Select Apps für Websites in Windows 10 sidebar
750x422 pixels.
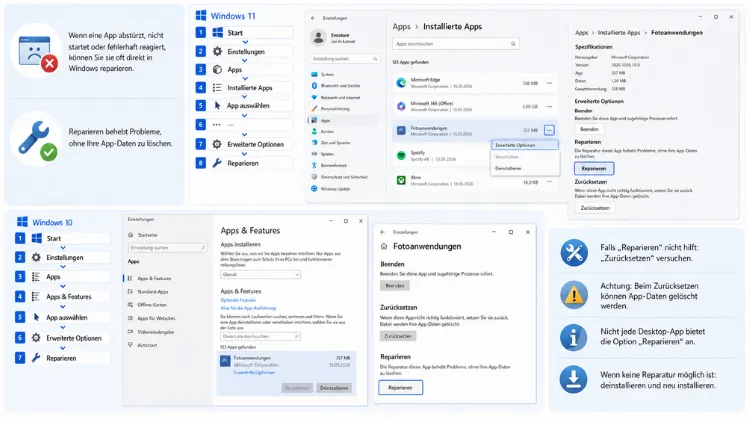point(151,318)
